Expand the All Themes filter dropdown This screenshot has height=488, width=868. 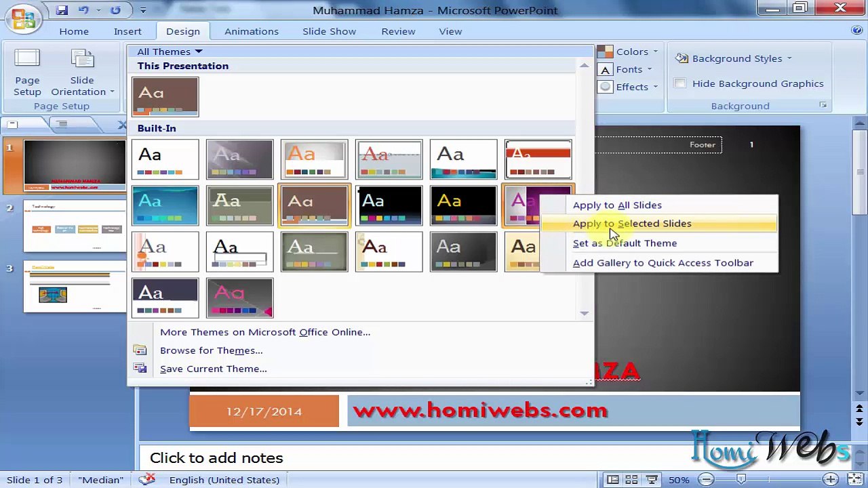click(170, 52)
